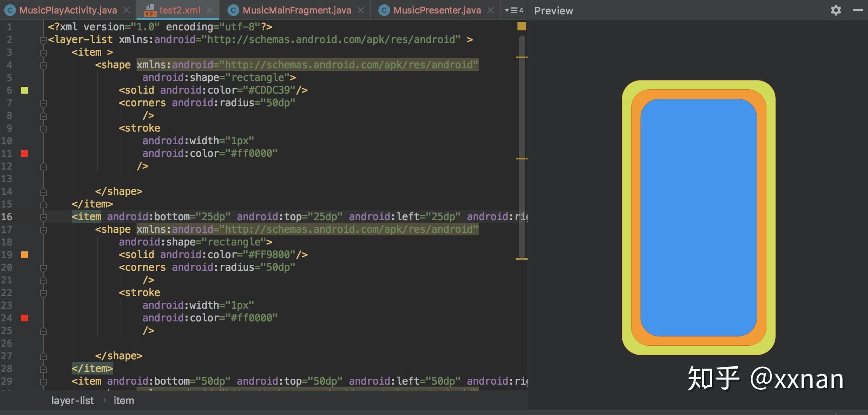Fold the item block on line 16
This screenshot has height=415, width=868.
click(43, 217)
